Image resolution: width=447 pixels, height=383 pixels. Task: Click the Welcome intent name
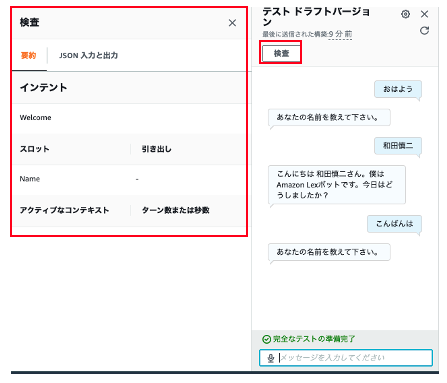35,118
